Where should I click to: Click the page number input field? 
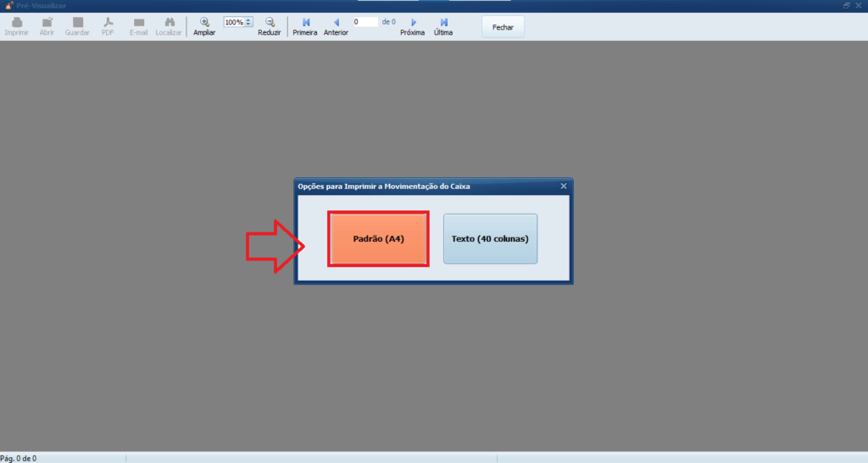coord(364,22)
